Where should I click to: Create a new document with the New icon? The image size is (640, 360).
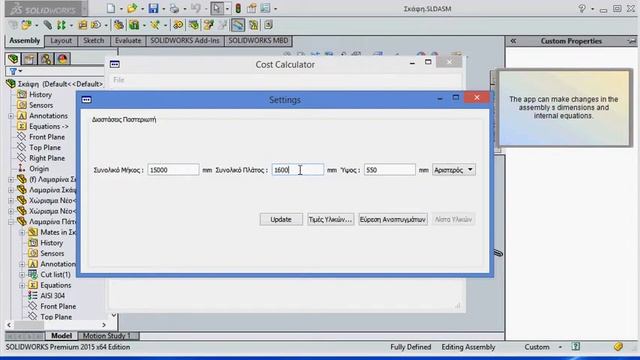111,8
